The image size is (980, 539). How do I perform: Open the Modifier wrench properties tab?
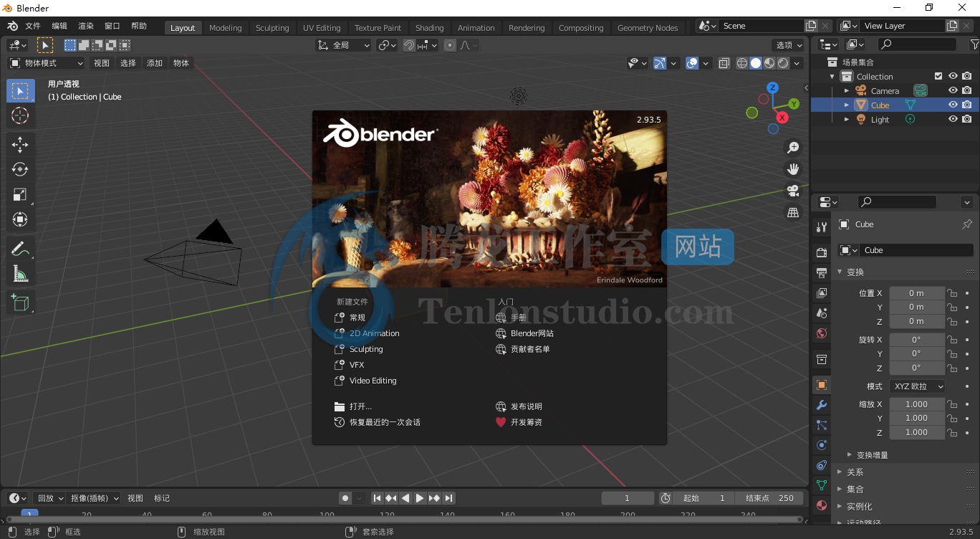tap(822, 405)
